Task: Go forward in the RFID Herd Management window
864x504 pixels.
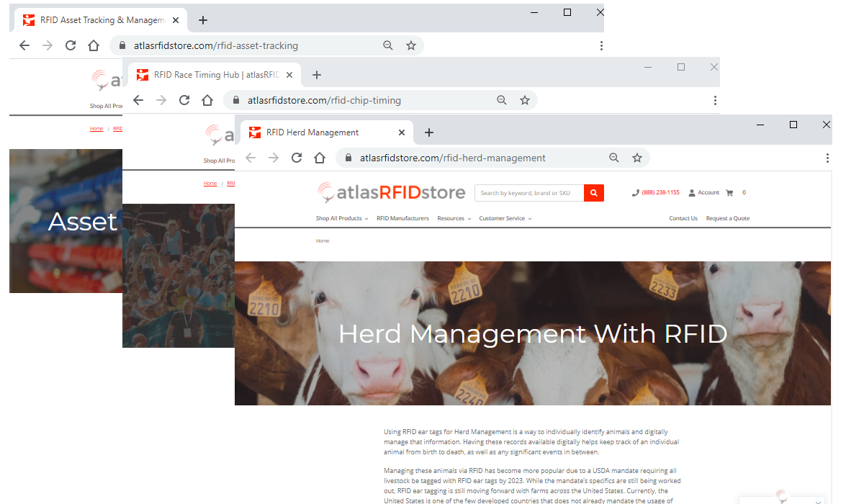Action: point(274,158)
